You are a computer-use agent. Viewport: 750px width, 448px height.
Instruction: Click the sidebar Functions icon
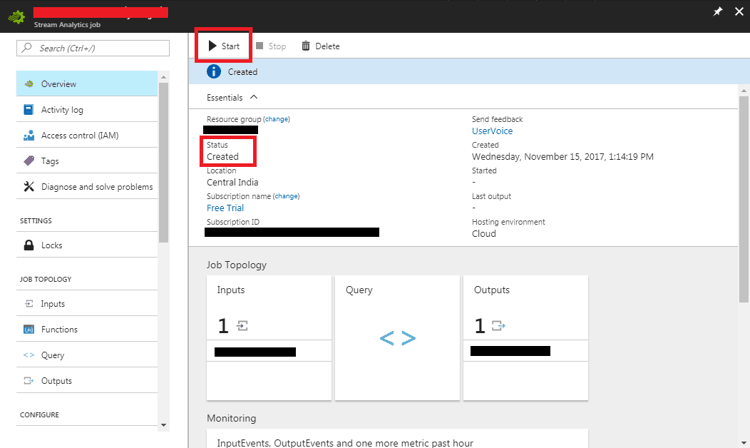[29, 329]
